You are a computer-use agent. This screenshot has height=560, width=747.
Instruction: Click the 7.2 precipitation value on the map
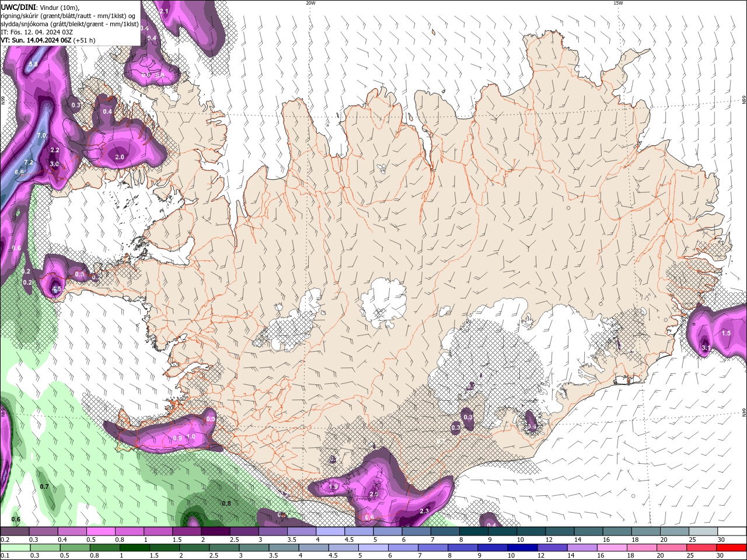(28, 162)
